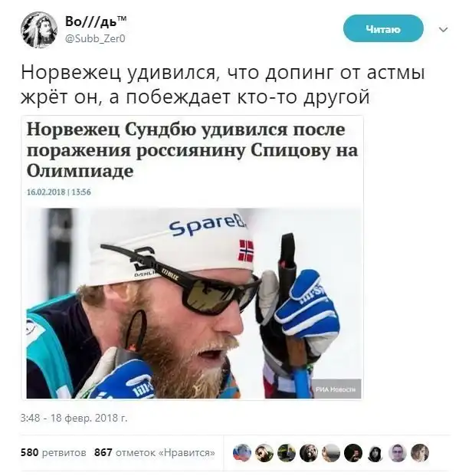Open second liker avatar in the row
This screenshot has width=472, height=476.
coord(264,453)
